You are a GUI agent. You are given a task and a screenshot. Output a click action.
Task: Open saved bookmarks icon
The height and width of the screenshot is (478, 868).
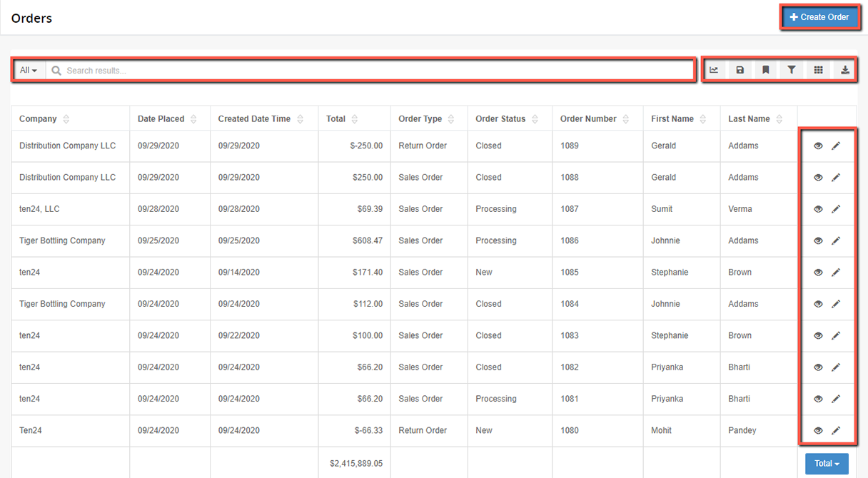coord(765,69)
